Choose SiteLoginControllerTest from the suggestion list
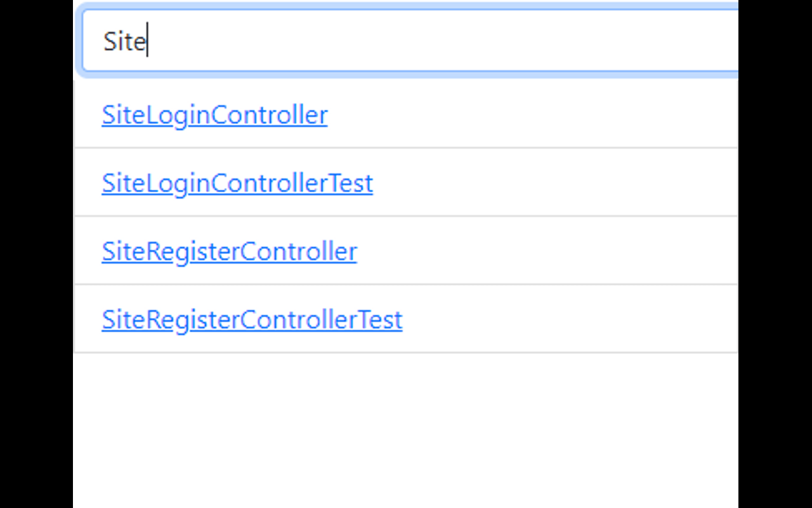 coord(237,183)
